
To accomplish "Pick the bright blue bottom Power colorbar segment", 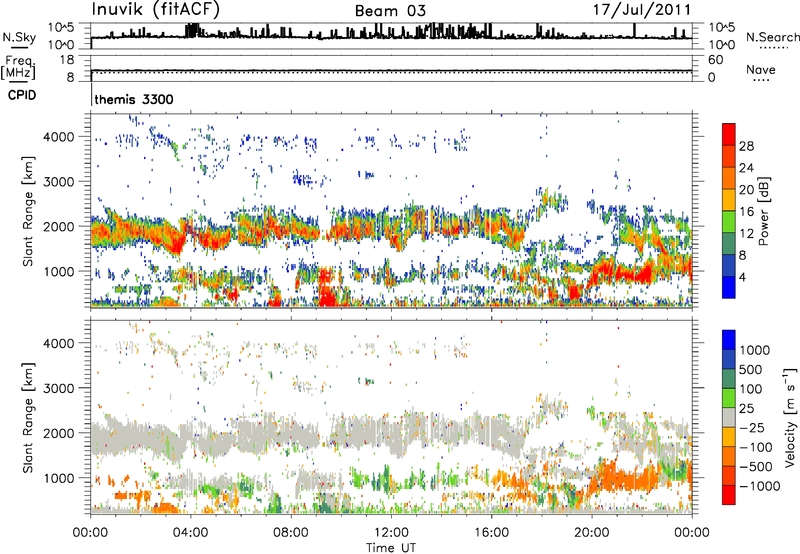I will point(729,288).
